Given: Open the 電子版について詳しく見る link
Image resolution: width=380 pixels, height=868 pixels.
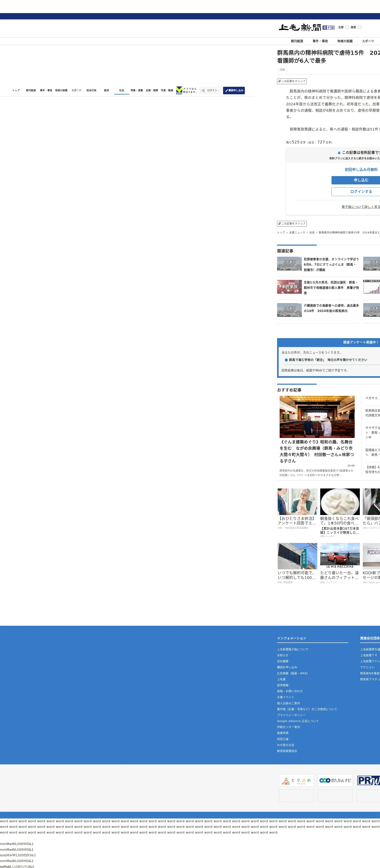Looking at the screenshot, I should (x=361, y=207).
